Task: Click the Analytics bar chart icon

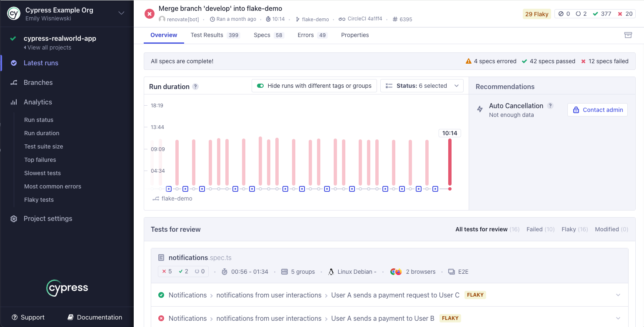Action: click(14, 102)
